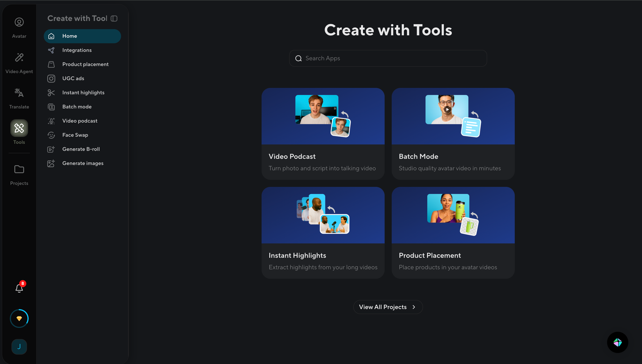Image resolution: width=642 pixels, height=364 pixels.
Task: Open notifications bell with badge
Action: click(x=19, y=288)
